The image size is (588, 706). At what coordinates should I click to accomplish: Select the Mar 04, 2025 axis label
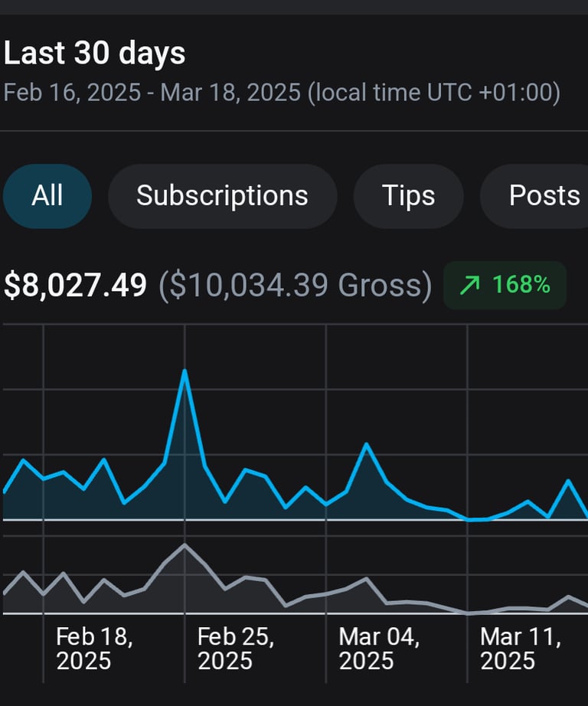[378, 649]
